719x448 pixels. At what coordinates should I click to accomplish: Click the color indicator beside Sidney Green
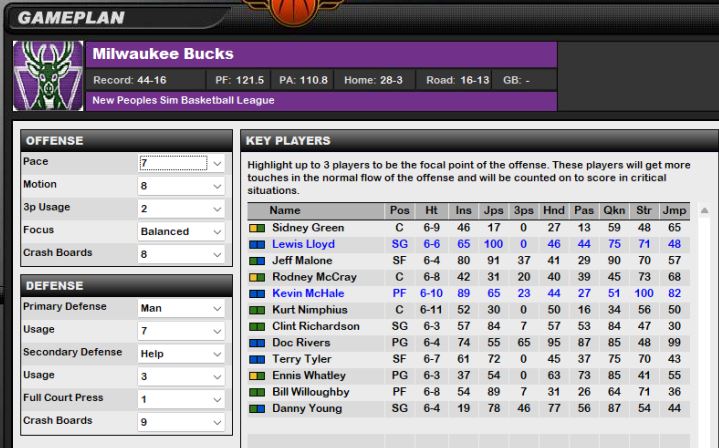257,228
